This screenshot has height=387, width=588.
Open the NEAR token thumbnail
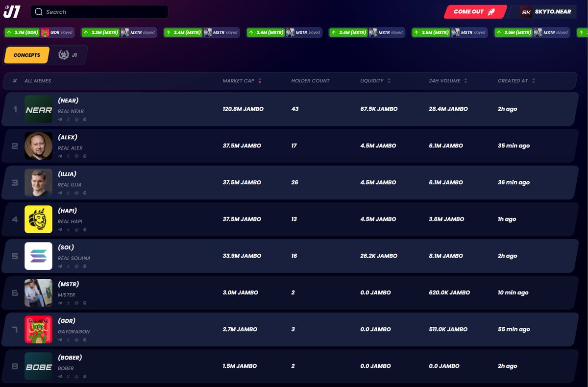(x=39, y=109)
